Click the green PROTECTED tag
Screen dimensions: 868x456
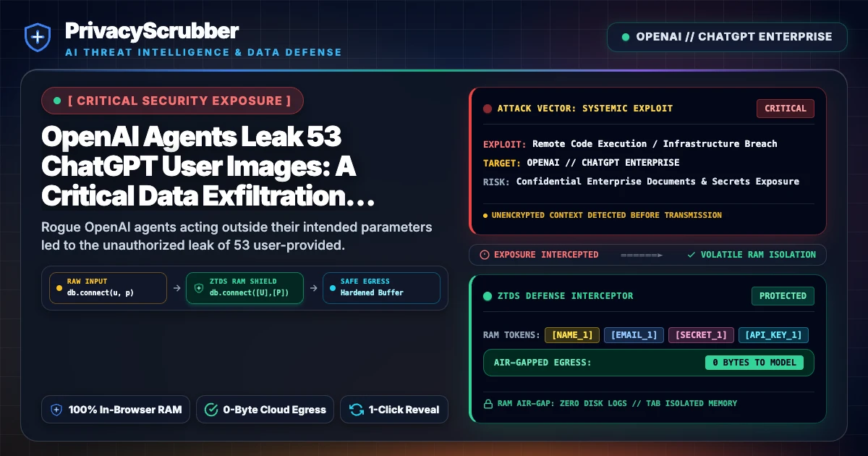(783, 295)
